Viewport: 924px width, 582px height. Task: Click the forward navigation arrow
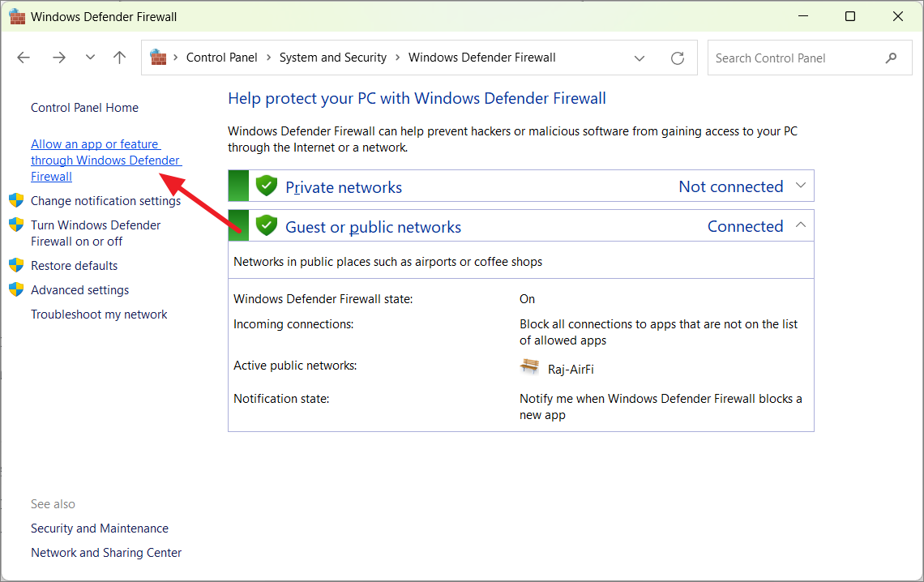[x=58, y=57]
